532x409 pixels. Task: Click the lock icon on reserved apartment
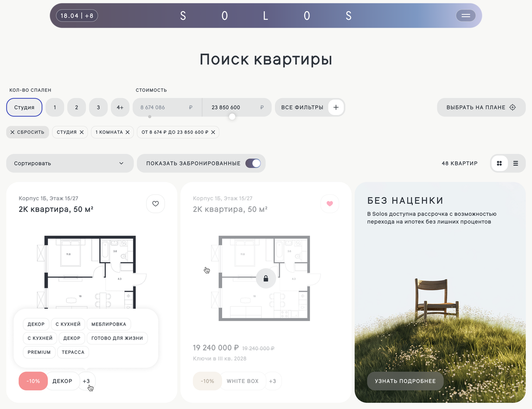coord(266,278)
